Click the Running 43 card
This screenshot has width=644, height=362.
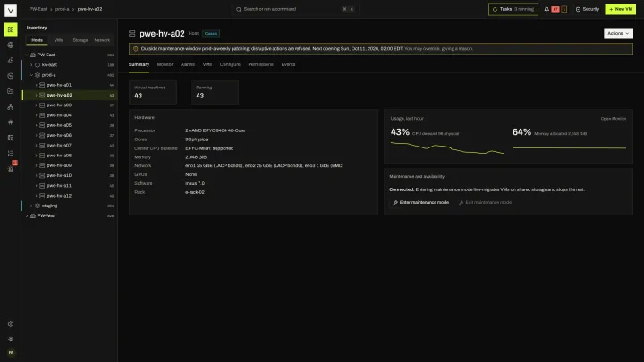[215, 92]
